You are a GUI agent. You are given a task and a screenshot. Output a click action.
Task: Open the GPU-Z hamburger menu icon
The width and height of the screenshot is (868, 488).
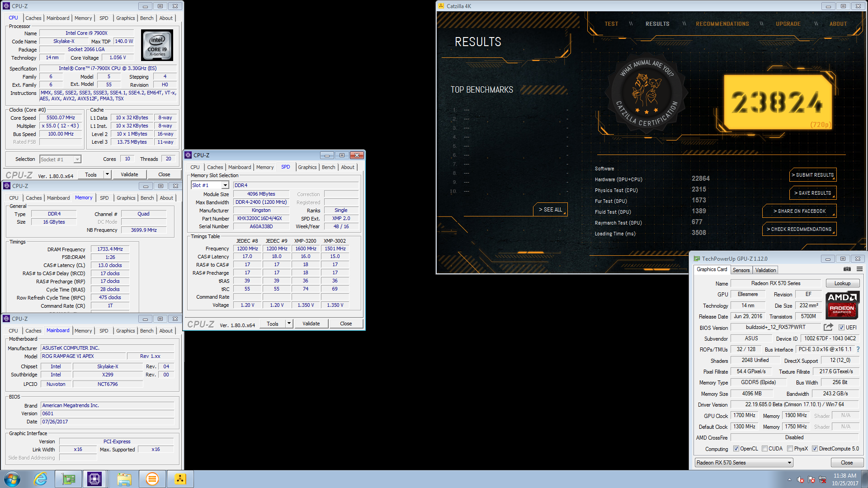(859, 269)
